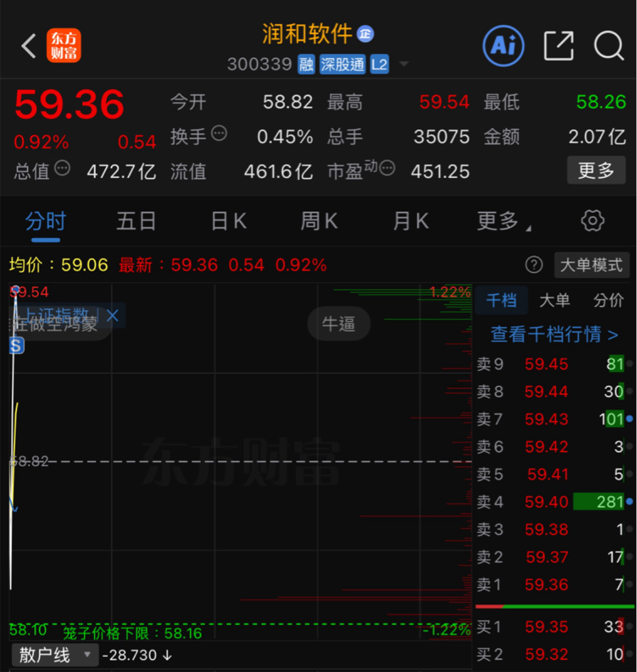Tap the 牛逼 comment bubble

(x=338, y=324)
